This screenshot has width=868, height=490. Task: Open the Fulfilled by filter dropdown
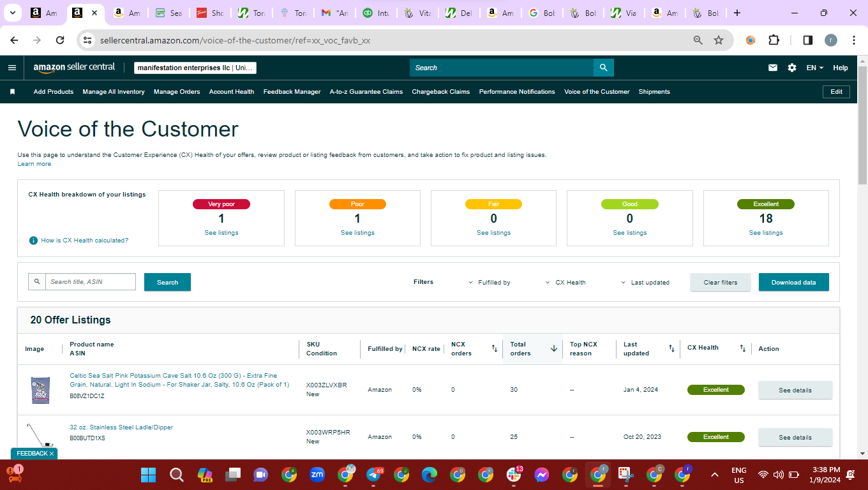[x=490, y=282]
